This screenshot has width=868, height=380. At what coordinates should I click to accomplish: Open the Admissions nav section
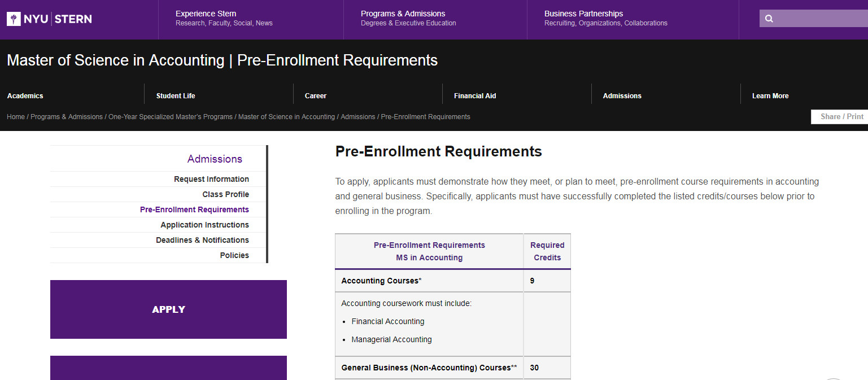click(622, 96)
